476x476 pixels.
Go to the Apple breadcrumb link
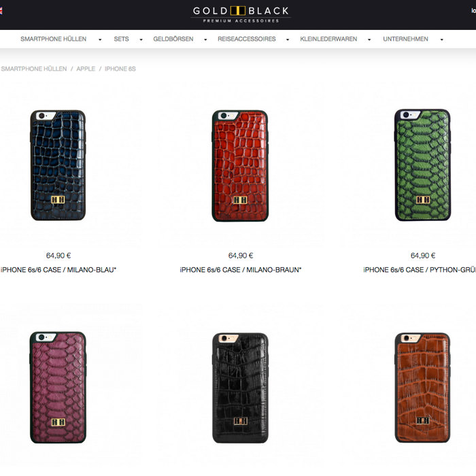tap(86, 69)
